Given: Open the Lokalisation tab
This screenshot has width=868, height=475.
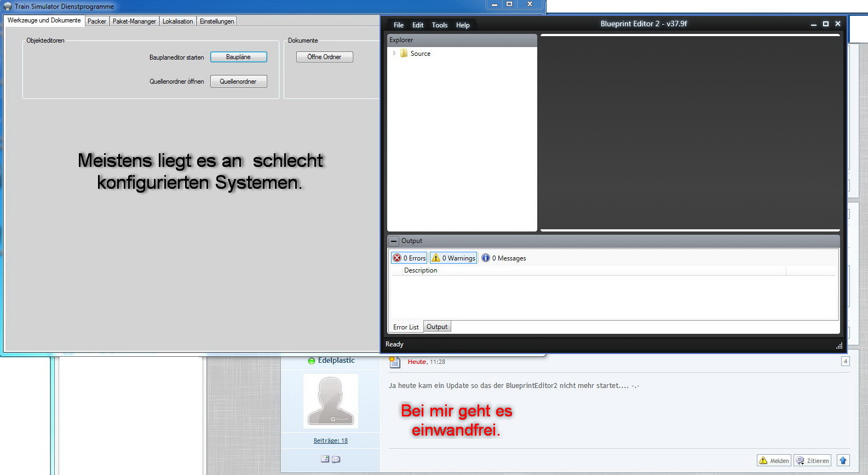Looking at the screenshot, I should 178,21.
